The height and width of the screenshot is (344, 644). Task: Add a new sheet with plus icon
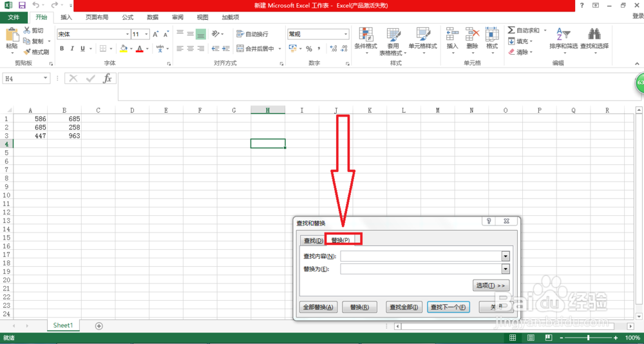[x=99, y=325]
